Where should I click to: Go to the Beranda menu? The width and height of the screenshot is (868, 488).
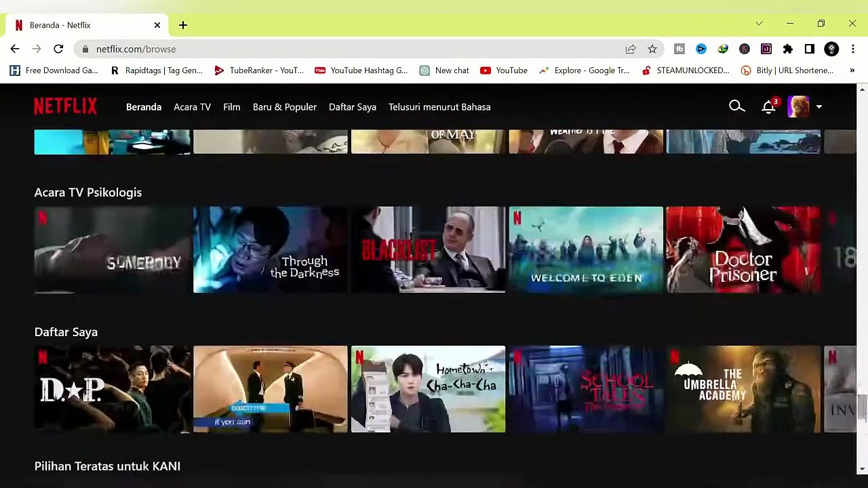pyautogui.click(x=144, y=107)
